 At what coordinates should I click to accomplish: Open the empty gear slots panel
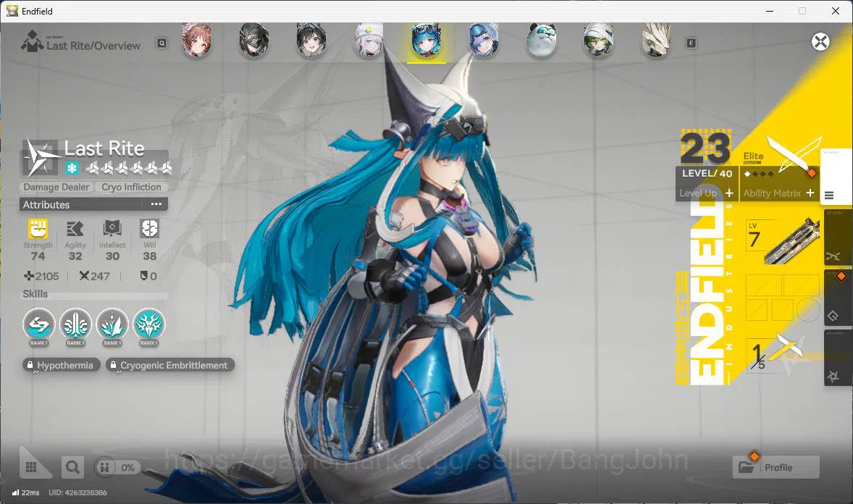(783, 298)
